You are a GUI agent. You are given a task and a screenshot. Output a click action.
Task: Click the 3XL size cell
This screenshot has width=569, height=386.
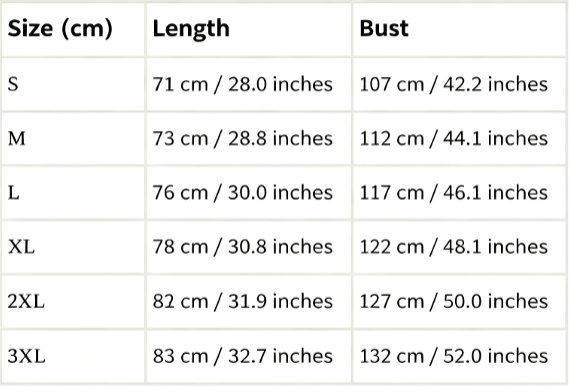coord(73,356)
